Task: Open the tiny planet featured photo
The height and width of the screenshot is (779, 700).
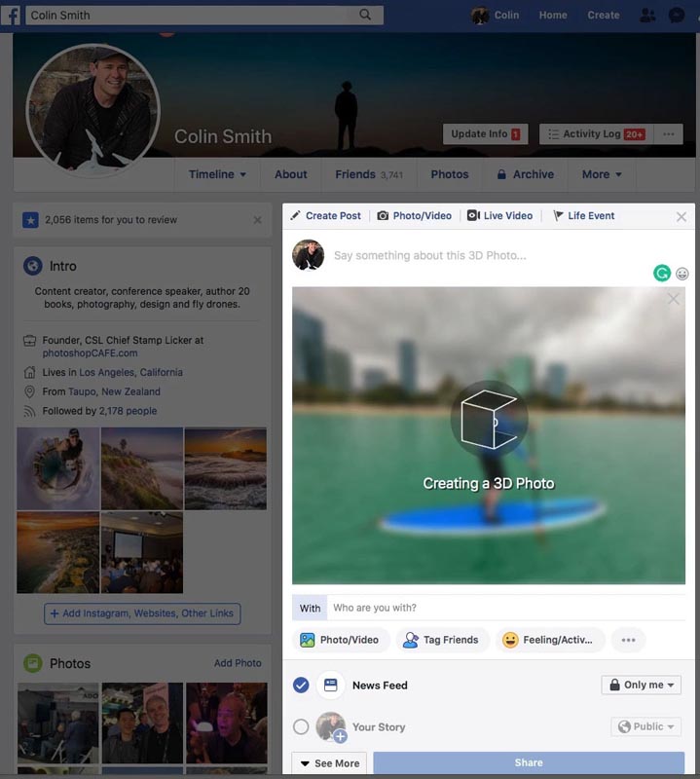Action: (x=58, y=468)
